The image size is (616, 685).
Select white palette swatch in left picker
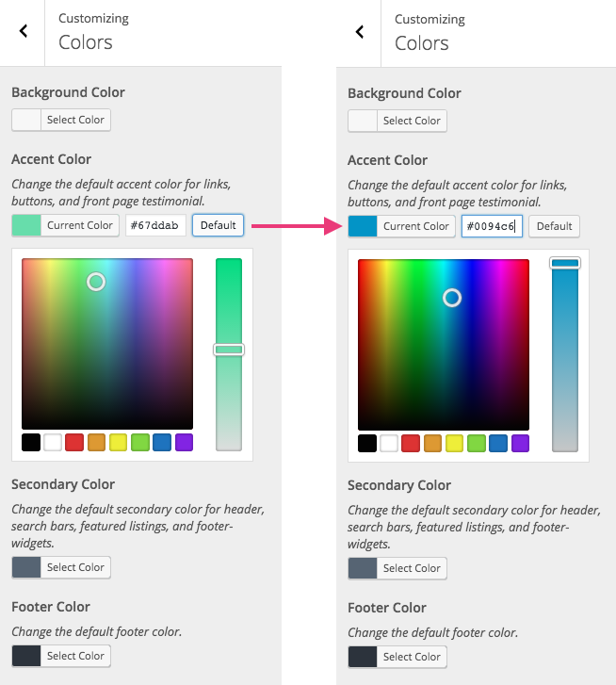[53, 442]
